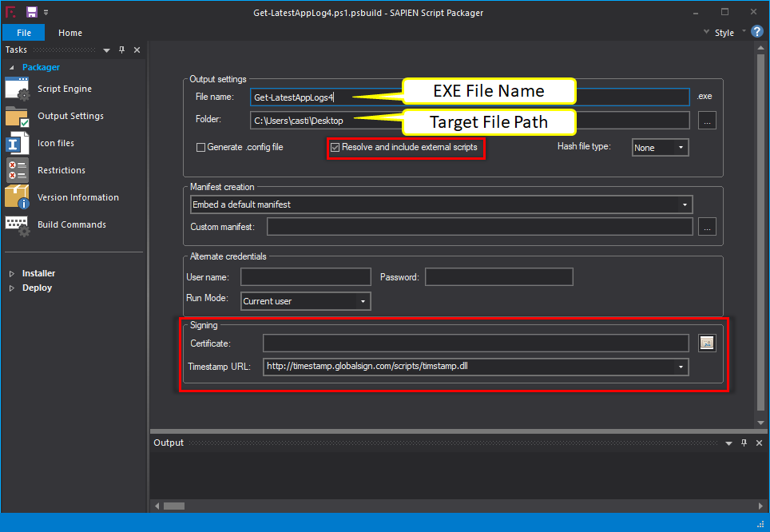Select the Output Settings folder icon

click(x=18, y=117)
